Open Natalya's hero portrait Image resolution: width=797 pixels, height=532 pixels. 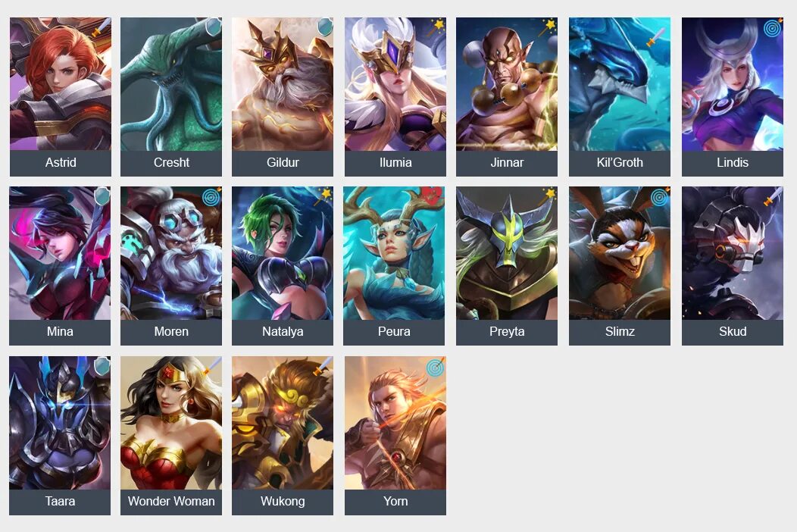coord(283,253)
